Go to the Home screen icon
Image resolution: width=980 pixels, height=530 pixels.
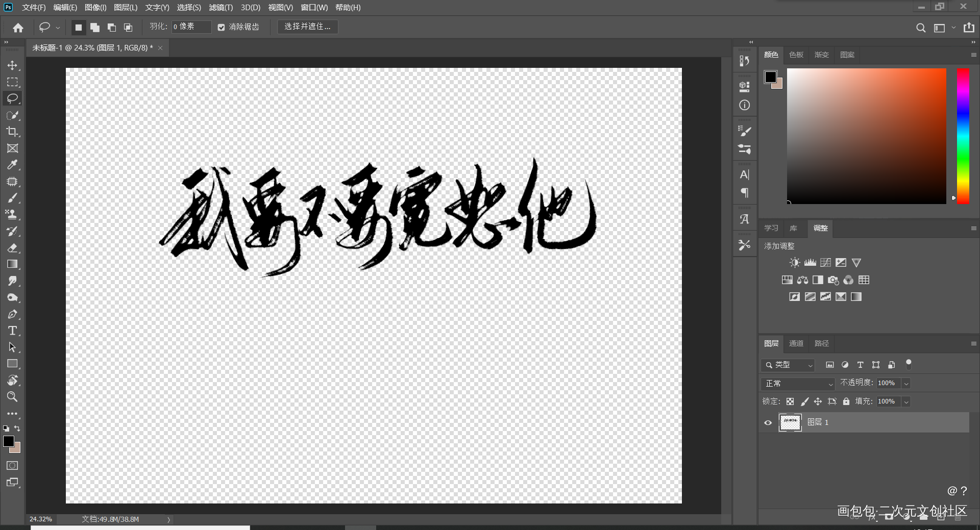point(18,28)
